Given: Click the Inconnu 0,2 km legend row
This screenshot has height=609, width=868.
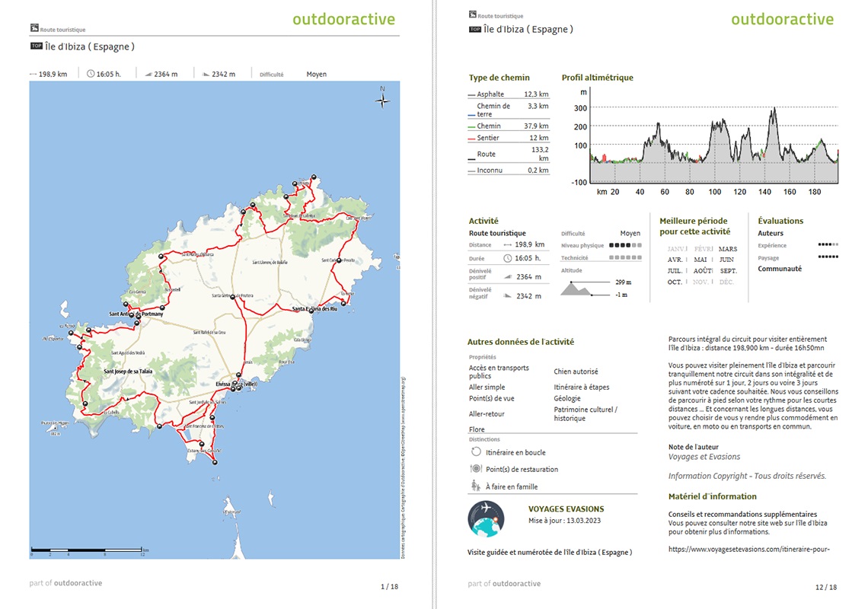Looking at the screenshot, I should tap(508, 170).
